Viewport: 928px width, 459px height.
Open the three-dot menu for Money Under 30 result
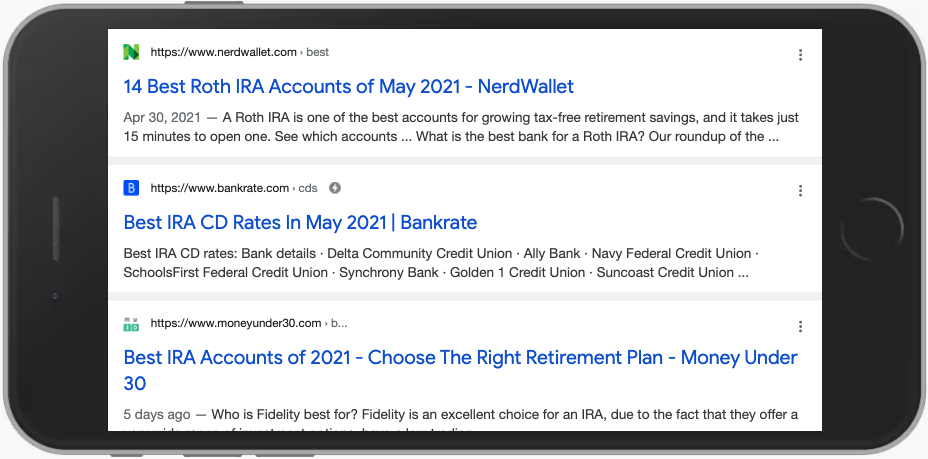800,327
